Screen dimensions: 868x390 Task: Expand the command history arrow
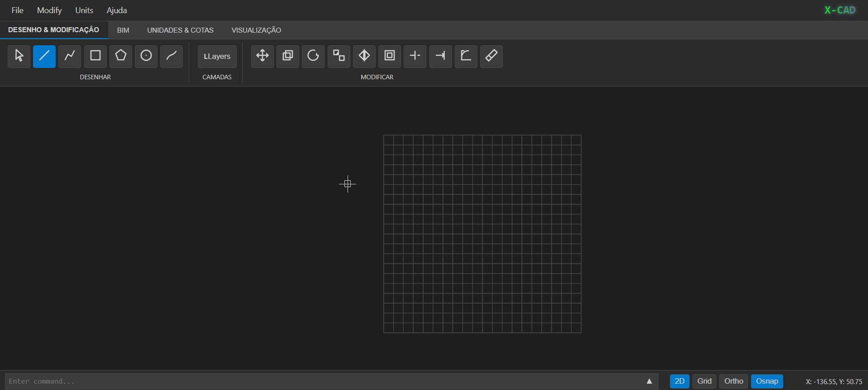coord(649,381)
